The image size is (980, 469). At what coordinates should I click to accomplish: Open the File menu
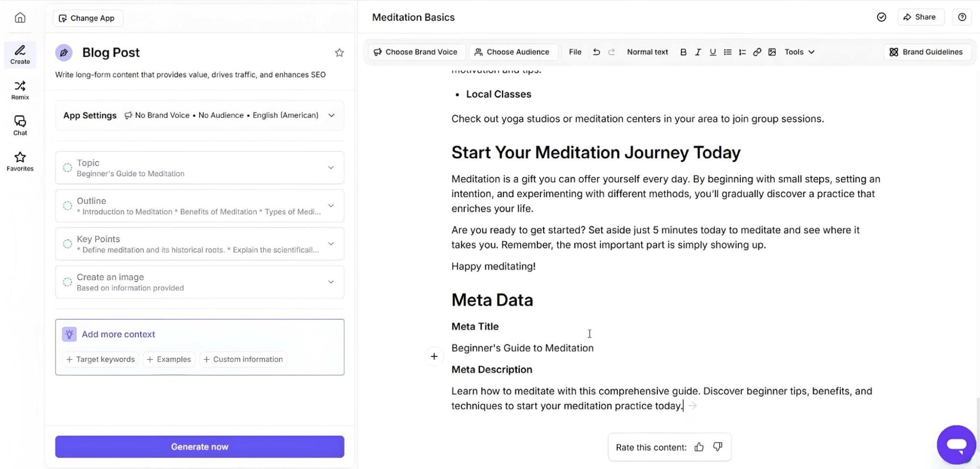pyautogui.click(x=575, y=52)
